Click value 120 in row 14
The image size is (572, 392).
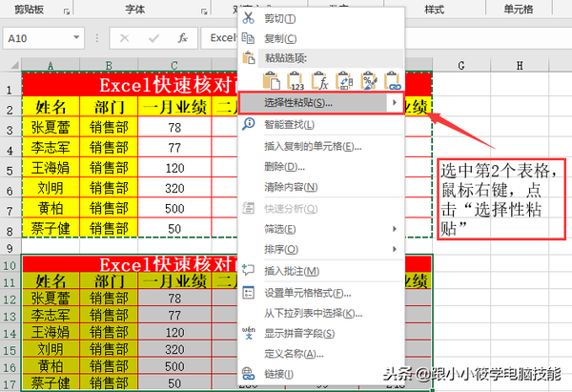coord(174,333)
